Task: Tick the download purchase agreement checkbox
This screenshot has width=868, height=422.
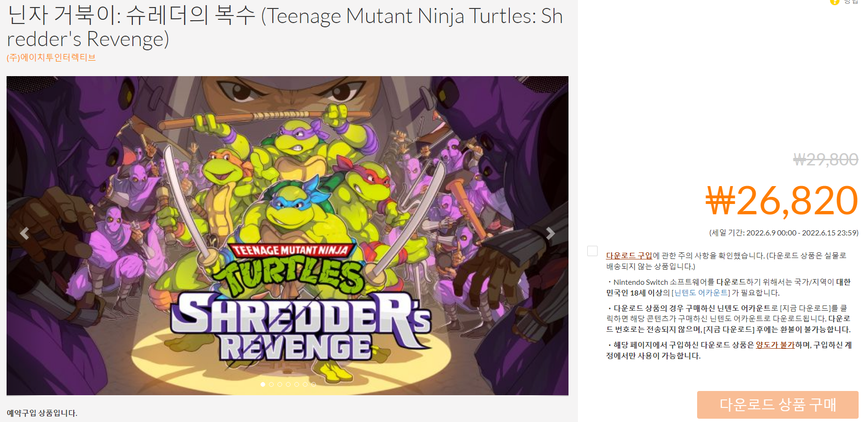Action: pos(592,251)
